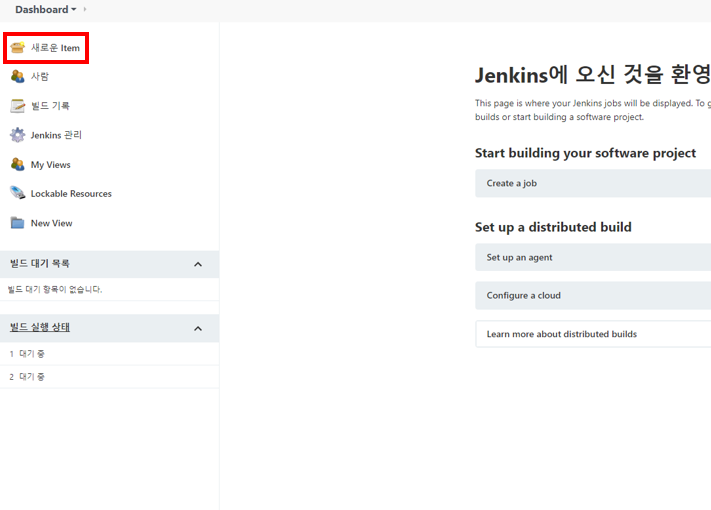The height and width of the screenshot is (510, 711).
Task: Open Learn more about distributed builds
Action: click(x=593, y=334)
